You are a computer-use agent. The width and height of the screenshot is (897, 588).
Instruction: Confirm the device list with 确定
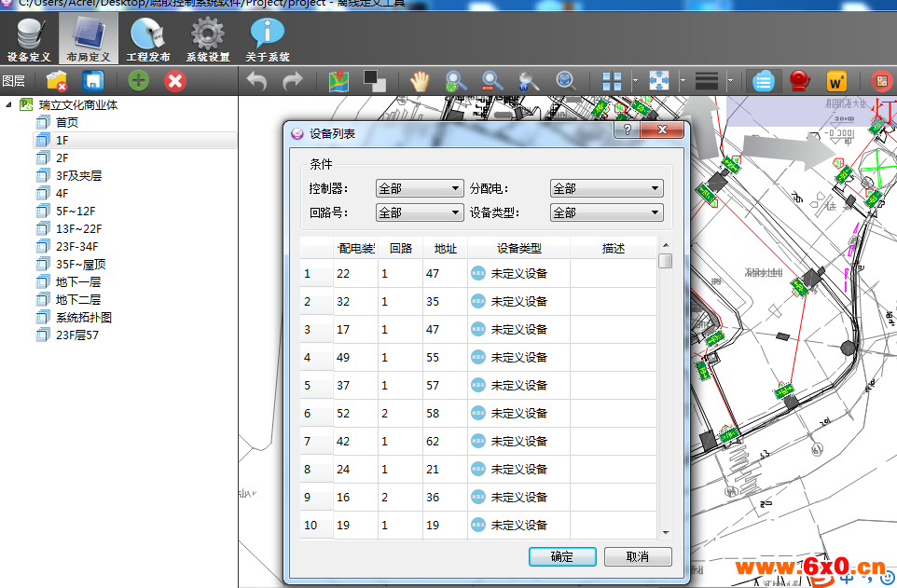pyautogui.click(x=562, y=556)
